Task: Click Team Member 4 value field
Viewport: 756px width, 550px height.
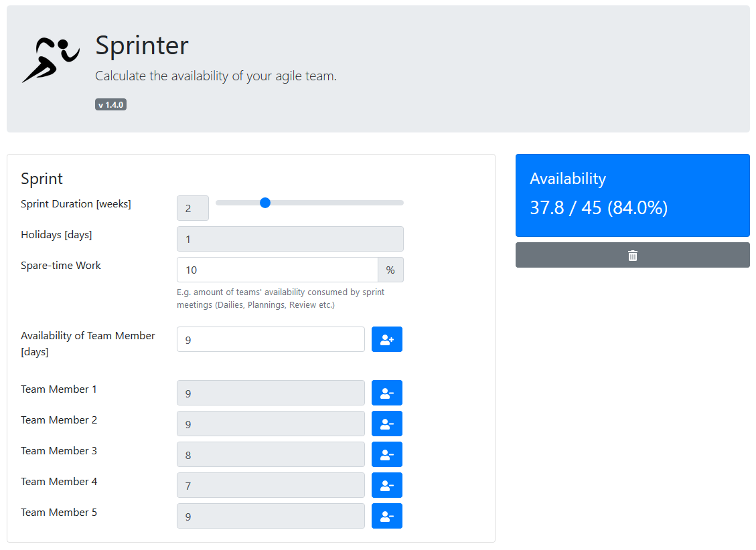Action: point(271,486)
